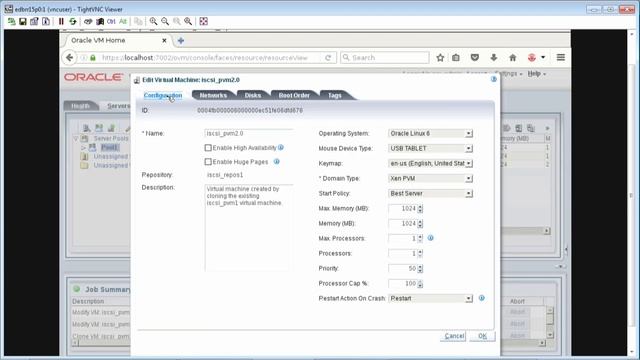Open Restart Action On Crash dropdown
This screenshot has height=360, width=640.
pos(431,298)
